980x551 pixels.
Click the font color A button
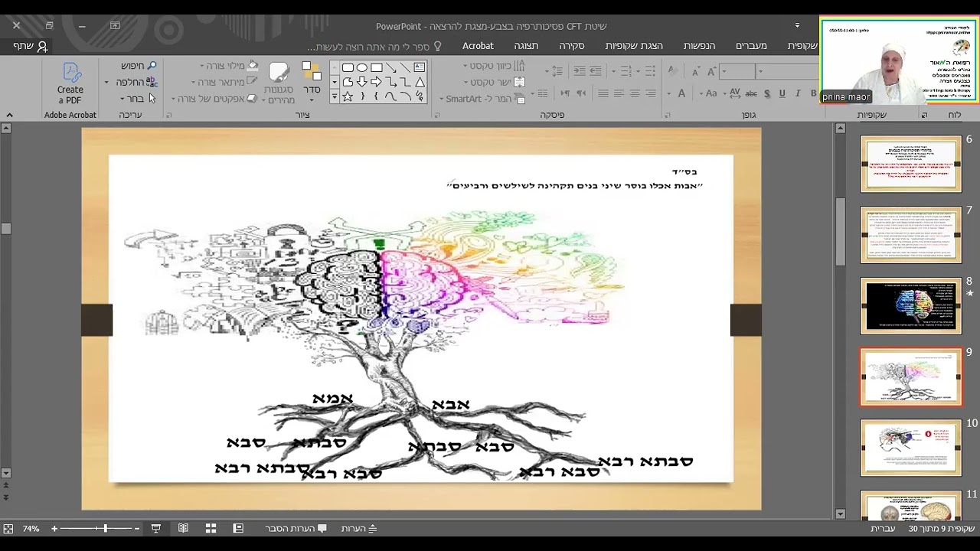pyautogui.click(x=681, y=93)
